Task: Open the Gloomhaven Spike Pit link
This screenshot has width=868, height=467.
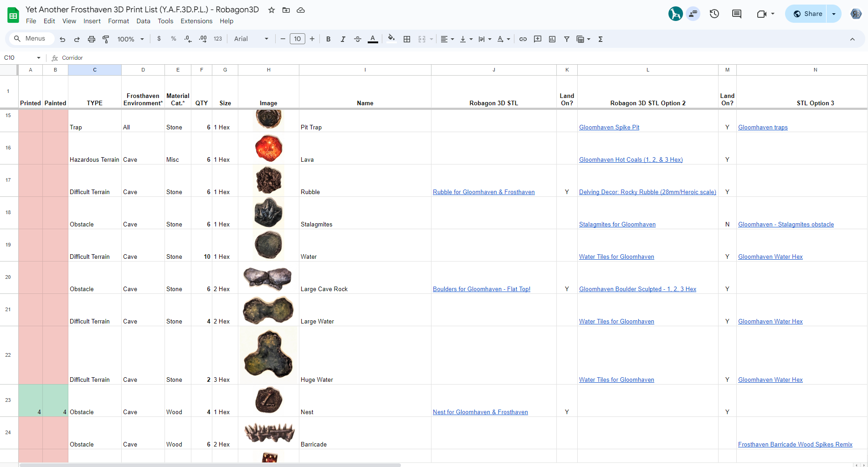Action: tap(609, 128)
